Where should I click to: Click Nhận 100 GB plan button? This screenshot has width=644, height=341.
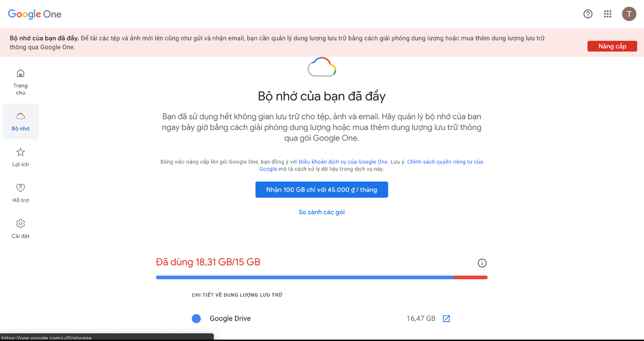[322, 190]
